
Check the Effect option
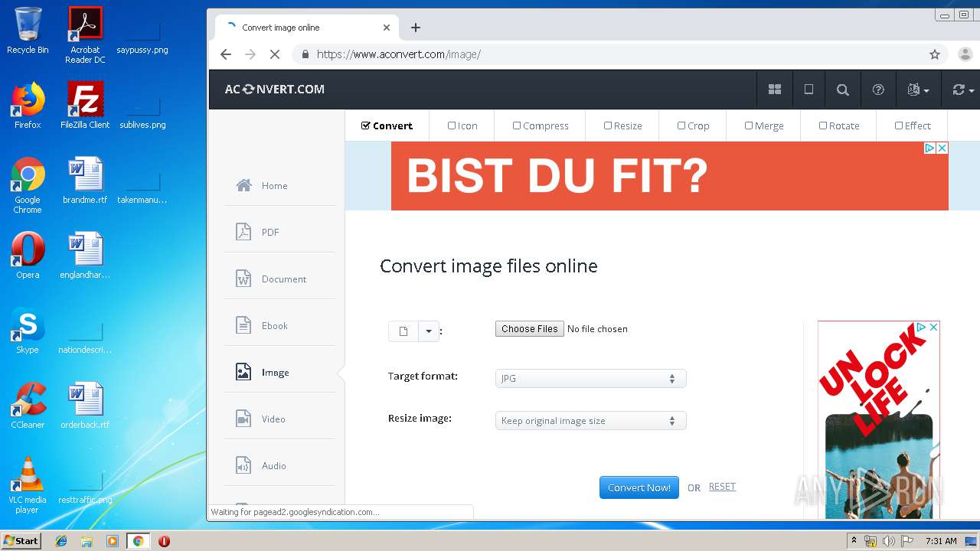pyautogui.click(x=913, y=126)
